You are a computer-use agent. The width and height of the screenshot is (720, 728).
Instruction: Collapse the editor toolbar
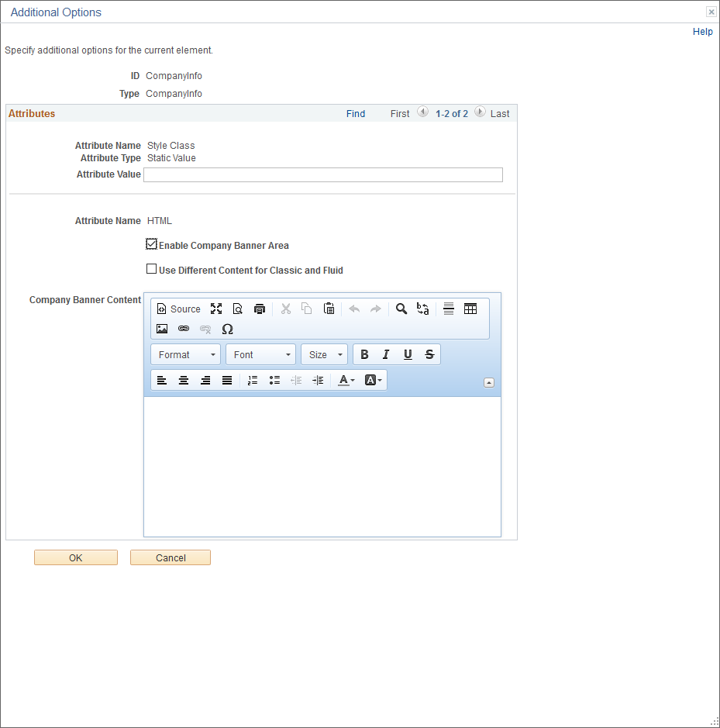tap(489, 382)
